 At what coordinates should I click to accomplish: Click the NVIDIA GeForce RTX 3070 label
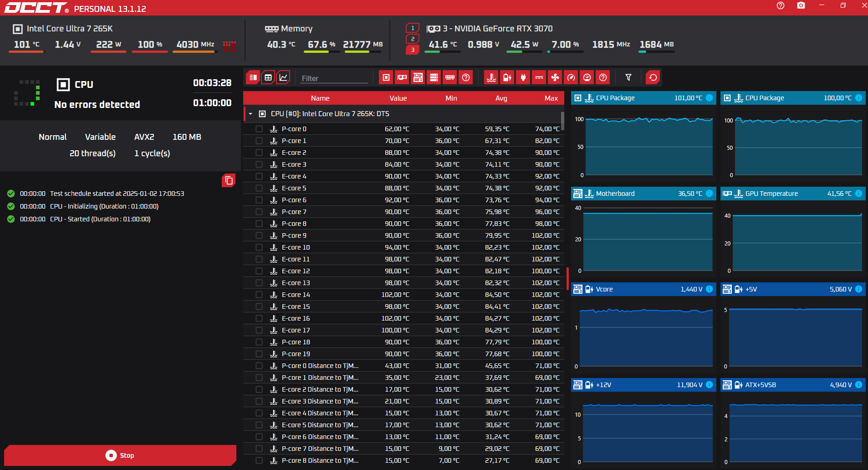tap(498, 29)
